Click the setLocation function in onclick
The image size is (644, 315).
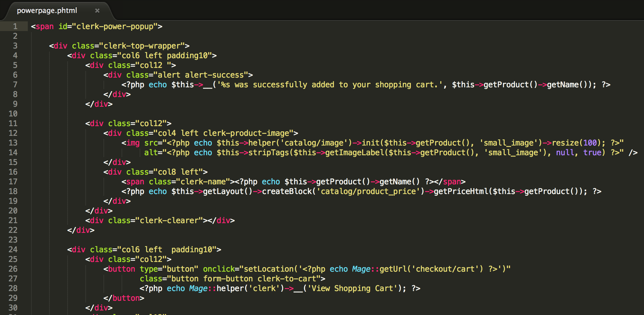point(268,269)
